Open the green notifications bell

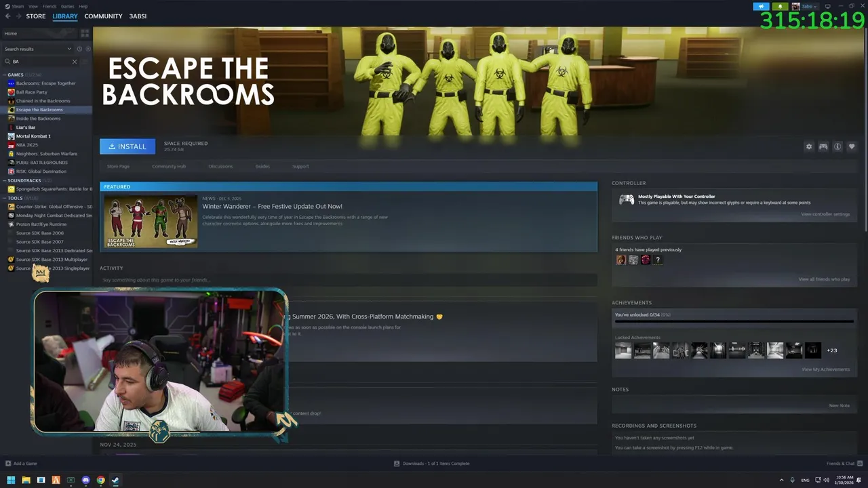(780, 6)
